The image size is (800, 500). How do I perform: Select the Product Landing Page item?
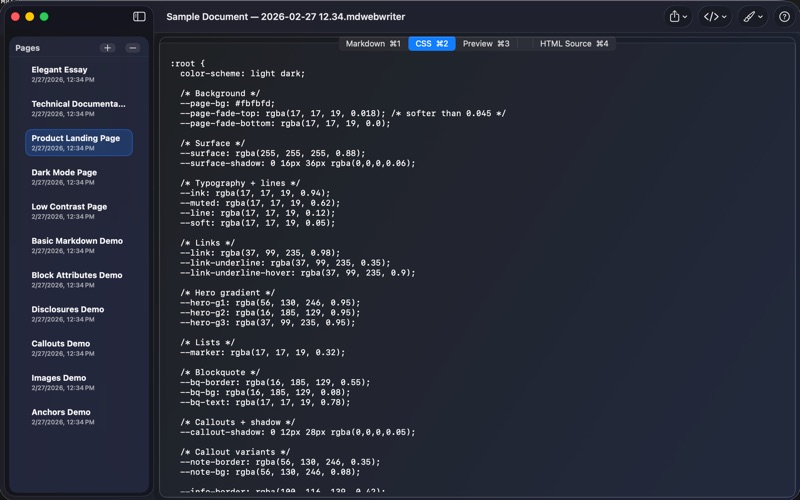point(79,142)
